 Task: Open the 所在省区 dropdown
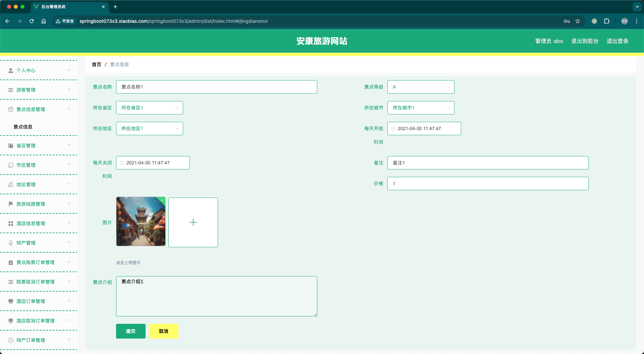[x=150, y=108]
